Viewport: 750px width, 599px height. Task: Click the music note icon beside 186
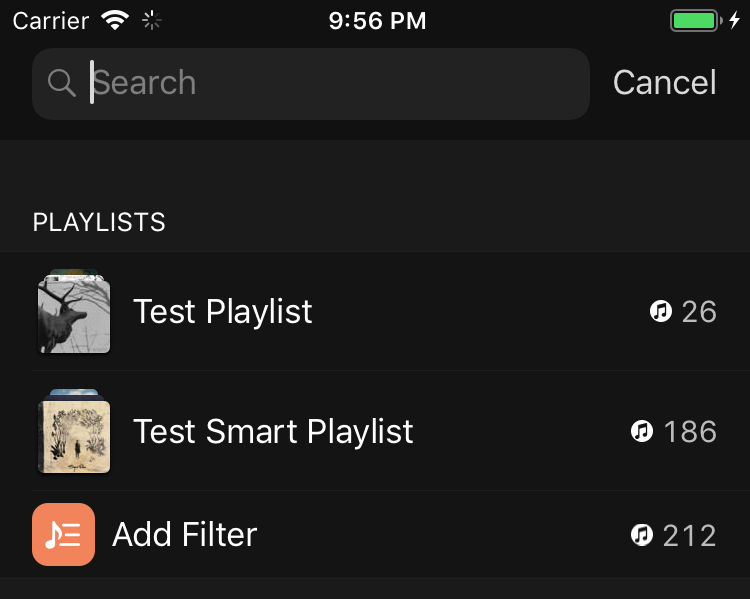(642, 432)
